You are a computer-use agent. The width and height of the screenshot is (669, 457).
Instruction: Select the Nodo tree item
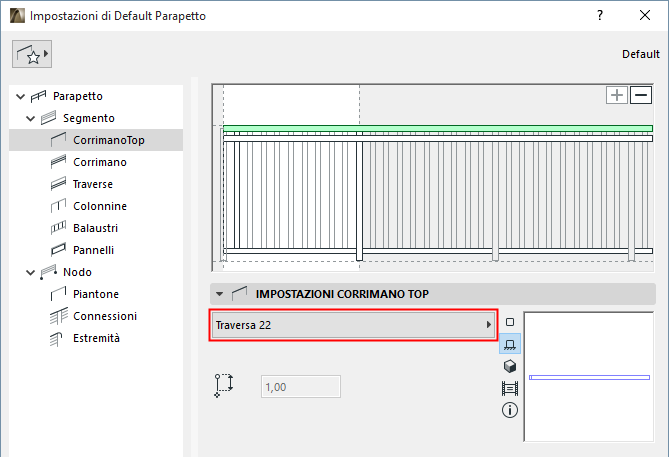[77, 272]
